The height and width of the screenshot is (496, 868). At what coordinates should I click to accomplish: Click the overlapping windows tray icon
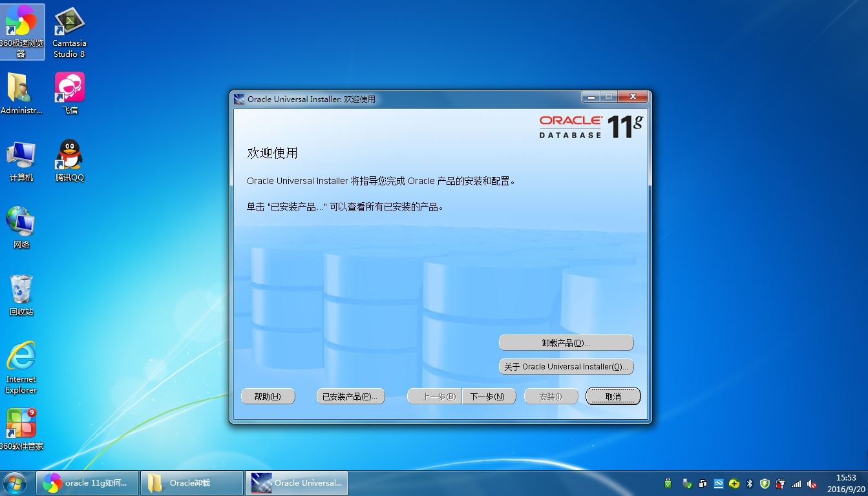[703, 484]
